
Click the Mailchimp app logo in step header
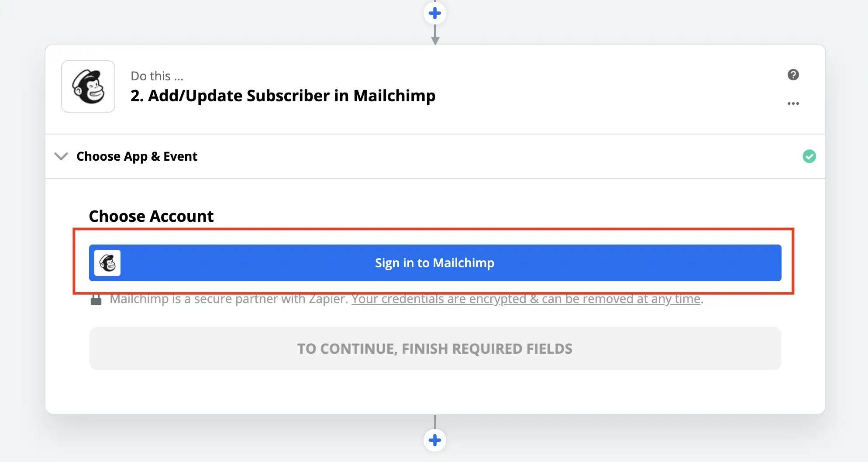[88, 86]
